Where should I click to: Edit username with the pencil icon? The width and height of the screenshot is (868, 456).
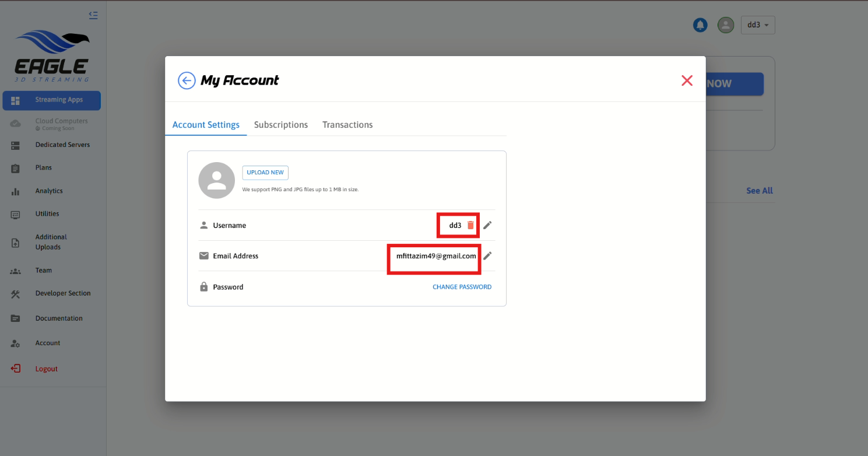[x=487, y=225]
